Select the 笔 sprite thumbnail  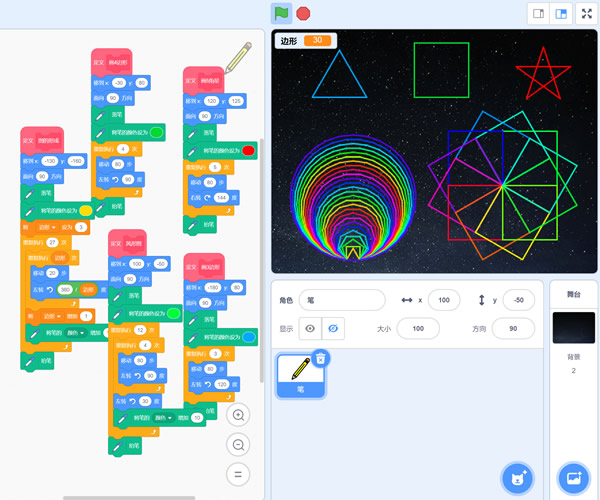[300, 376]
